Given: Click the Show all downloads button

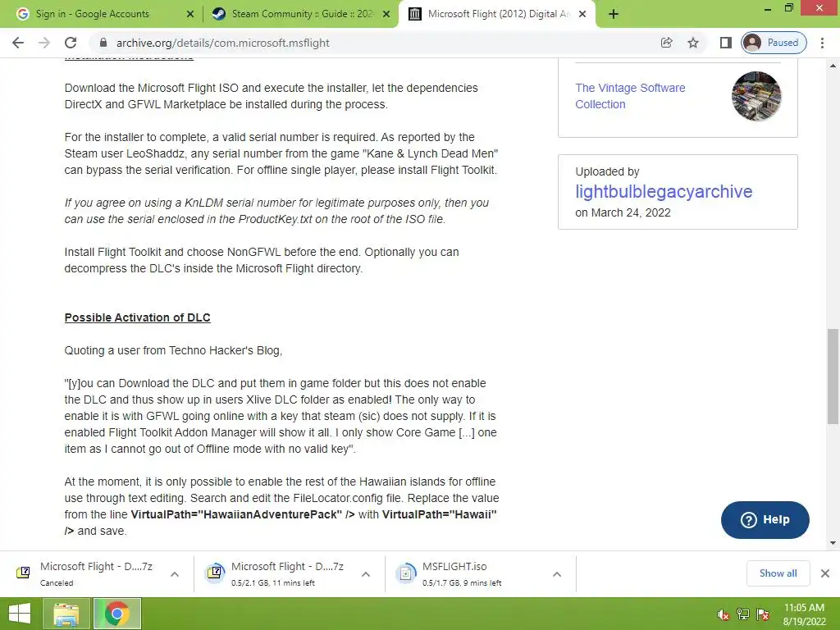Looking at the screenshot, I should point(778,573).
